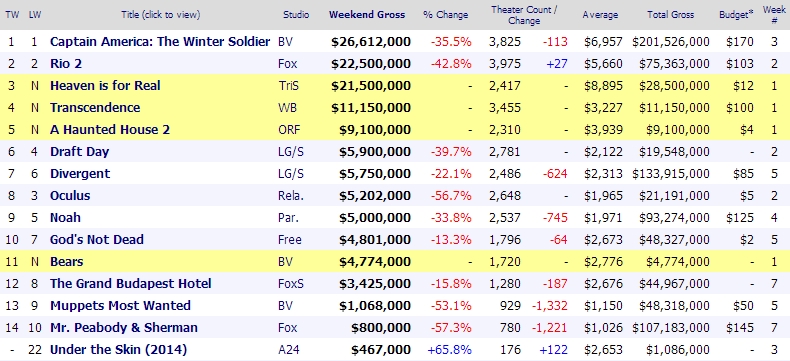Screen dimensions: 790x361
Task: Select Mr. Peabody & Sherman link
Action: click(x=123, y=328)
